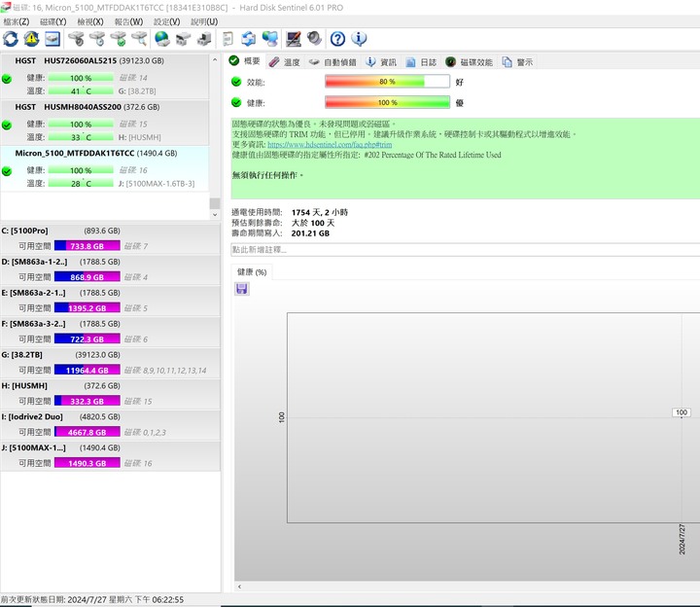
Task: Click the 100 data point label on graph
Action: (682, 412)
